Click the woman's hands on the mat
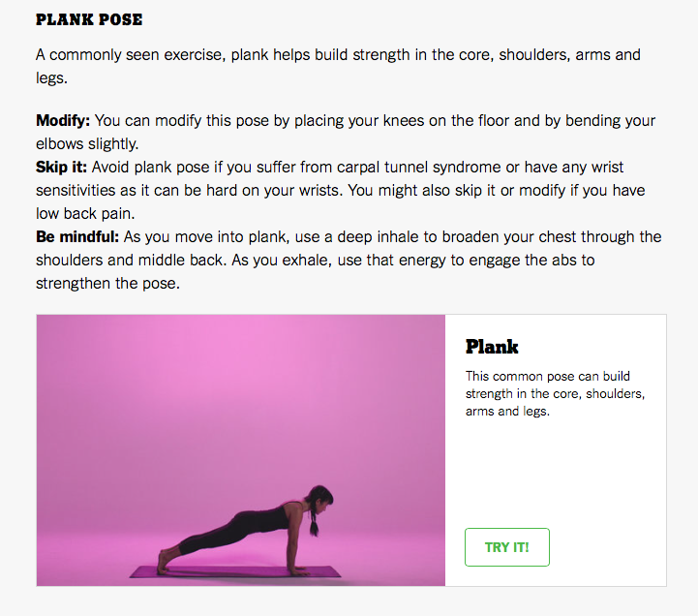698x616 pixels. (300, 571)
